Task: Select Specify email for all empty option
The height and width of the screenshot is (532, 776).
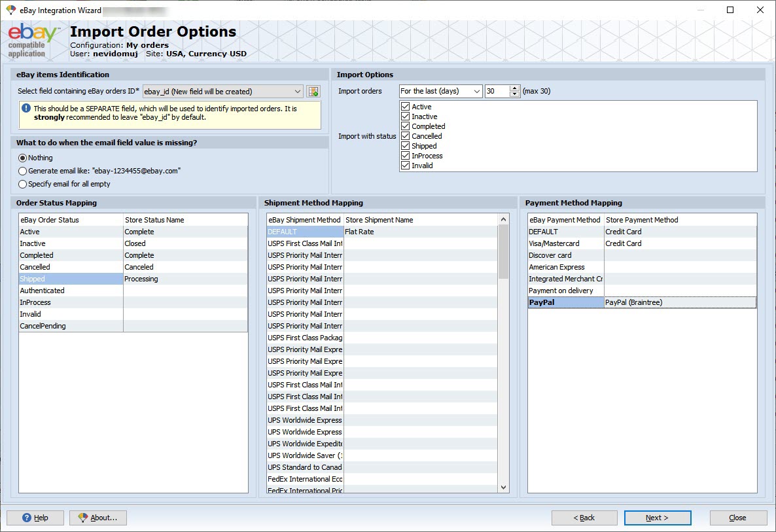Action: (22, 184)
